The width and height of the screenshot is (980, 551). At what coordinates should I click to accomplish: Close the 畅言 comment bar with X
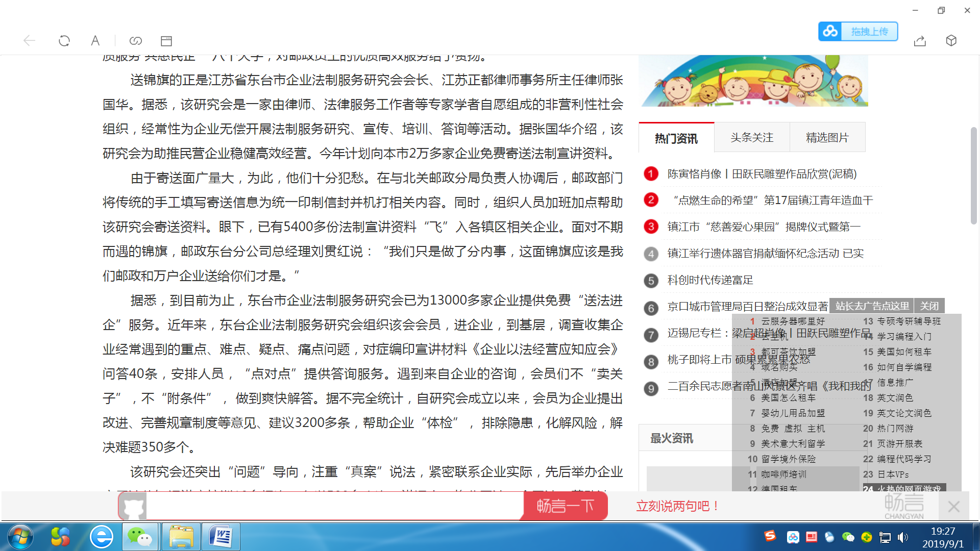click(x=953, y=507)
